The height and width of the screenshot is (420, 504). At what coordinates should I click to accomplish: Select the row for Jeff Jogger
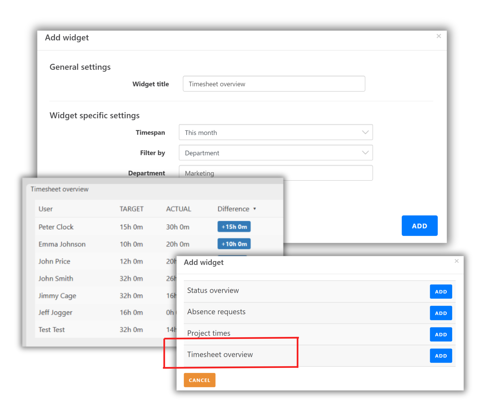click(55, 312)
